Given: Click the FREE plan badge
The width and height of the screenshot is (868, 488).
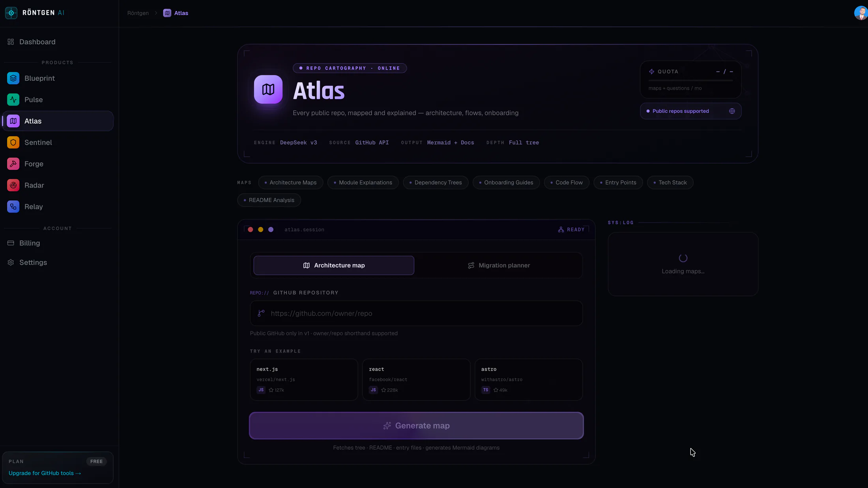Looking at the screenshot, I should pyautogui.click(x=96, y=461).
